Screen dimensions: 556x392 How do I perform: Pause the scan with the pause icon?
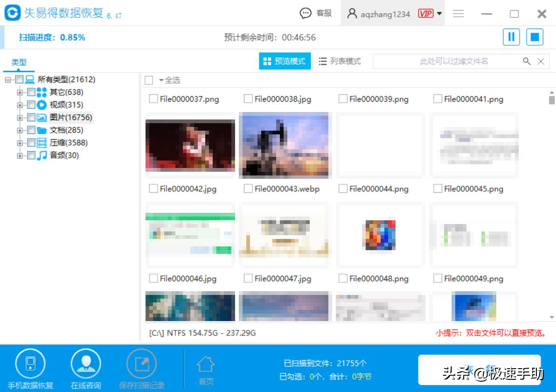point(511,37)
